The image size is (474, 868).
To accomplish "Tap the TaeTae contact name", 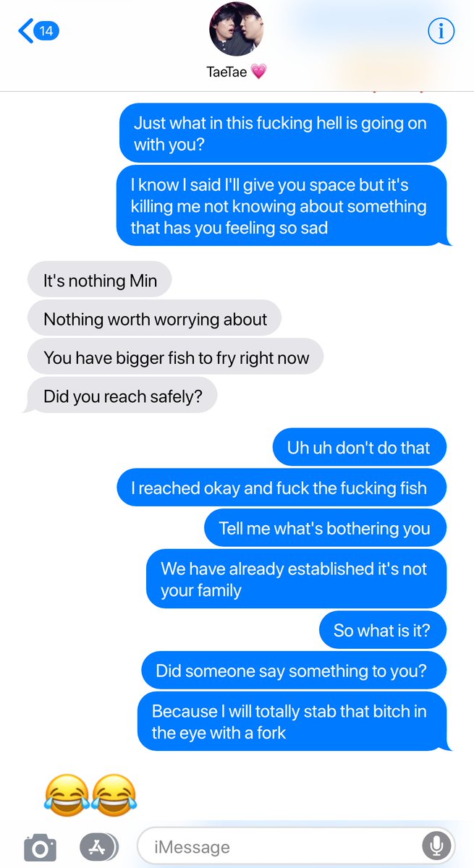I will pyautogui.click(x=237, y=72).
